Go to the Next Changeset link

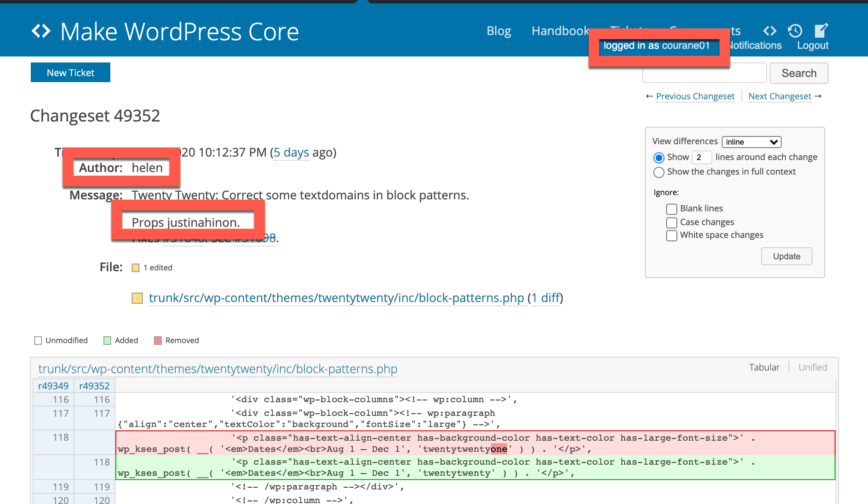(779, 96)
